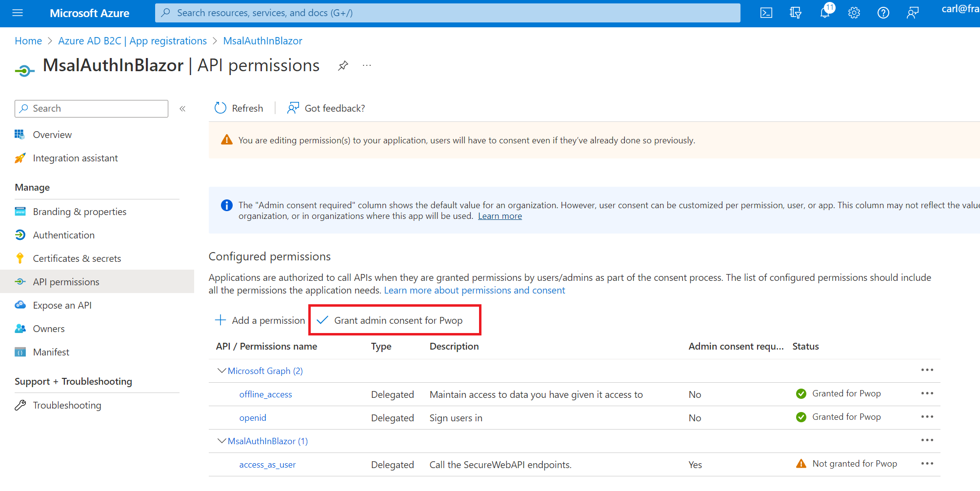Open the ellipsis next to page title
This screenshot has width=980, height=491.
(x=367, y=65)
